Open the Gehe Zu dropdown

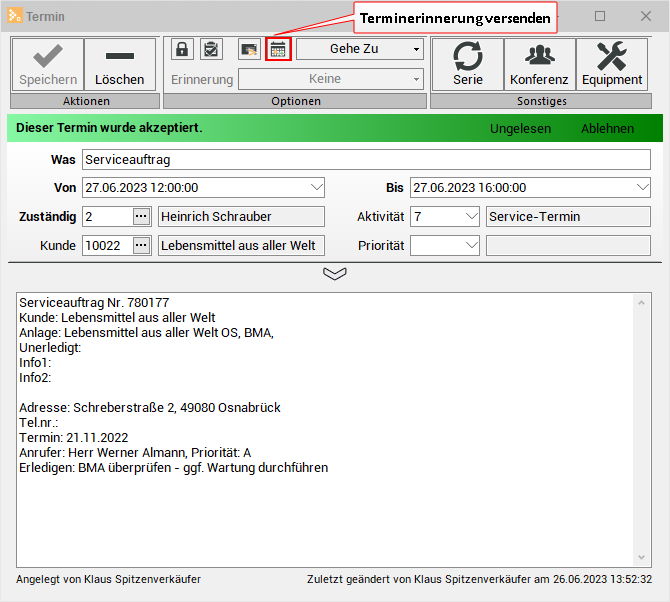pos(360,49)
